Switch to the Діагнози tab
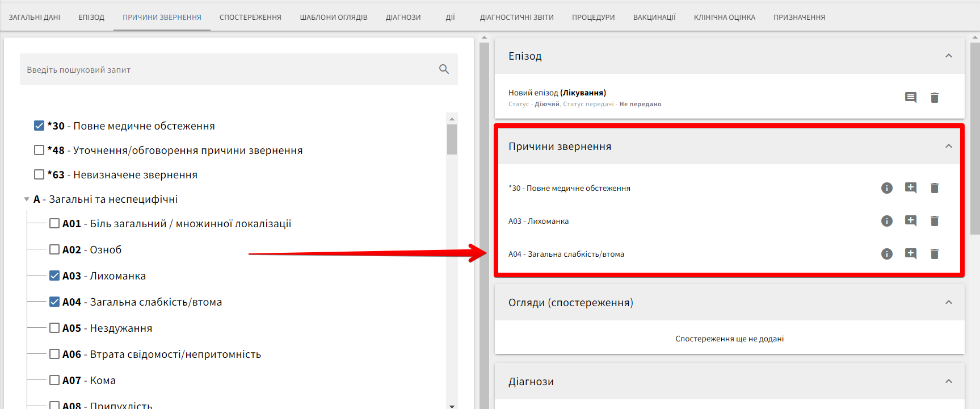 [x=403, y=17]
